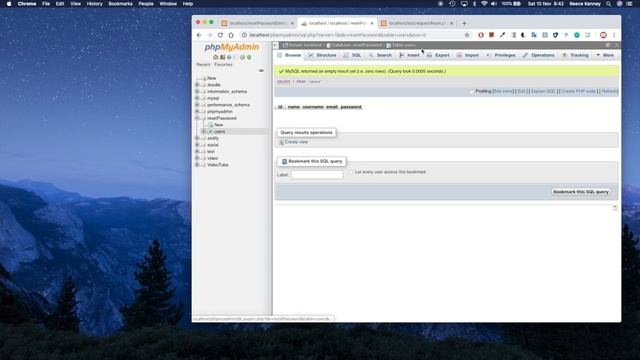Screen dimensions: 640x360
Task: Bookmark page with the star icon
Action: pyautogui.click(x=467, y=35)
